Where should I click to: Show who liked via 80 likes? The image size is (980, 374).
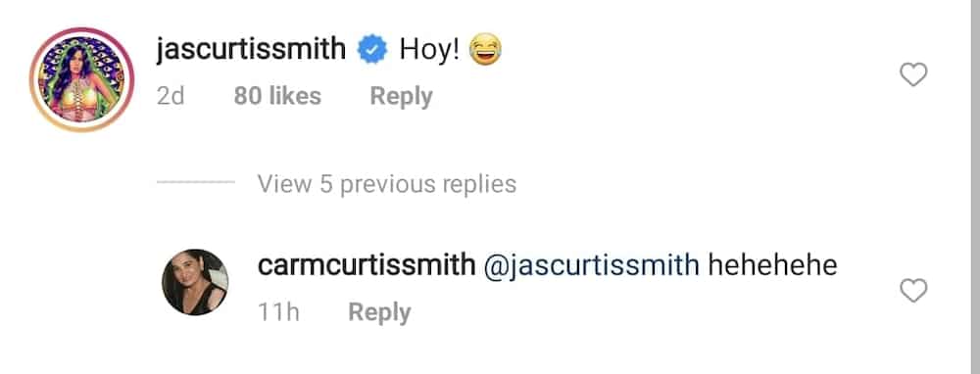point(277,96)
